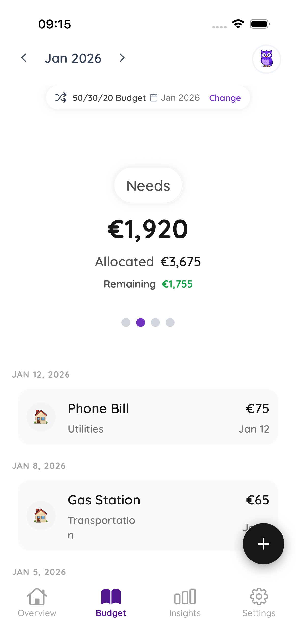The image size is (296, 644).
Task: Switch to the Insights tab
Action: 185,602
